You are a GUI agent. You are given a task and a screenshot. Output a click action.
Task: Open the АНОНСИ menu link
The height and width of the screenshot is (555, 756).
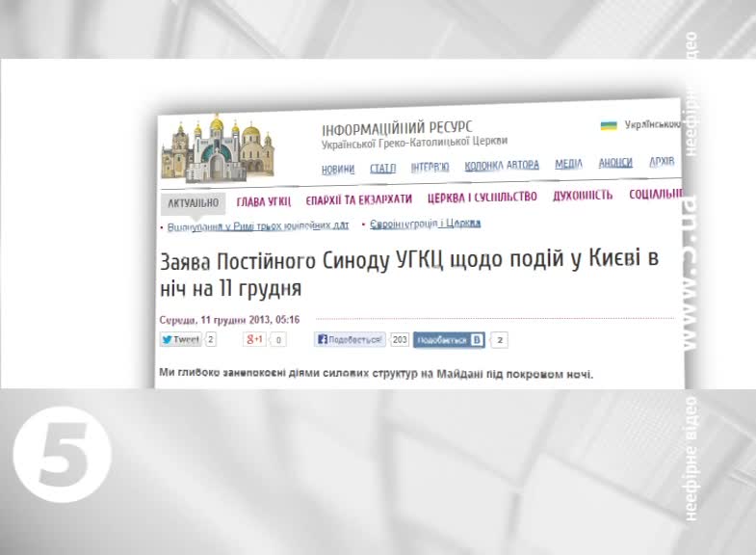(615, 163)
